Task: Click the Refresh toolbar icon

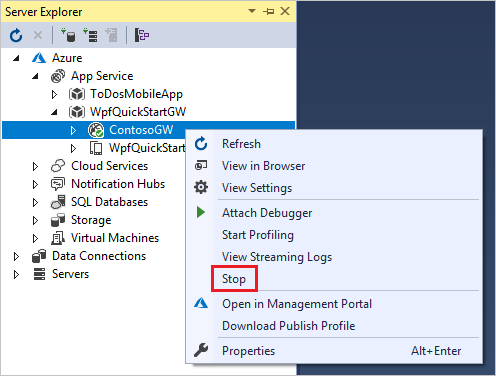Action: point(16,35)
